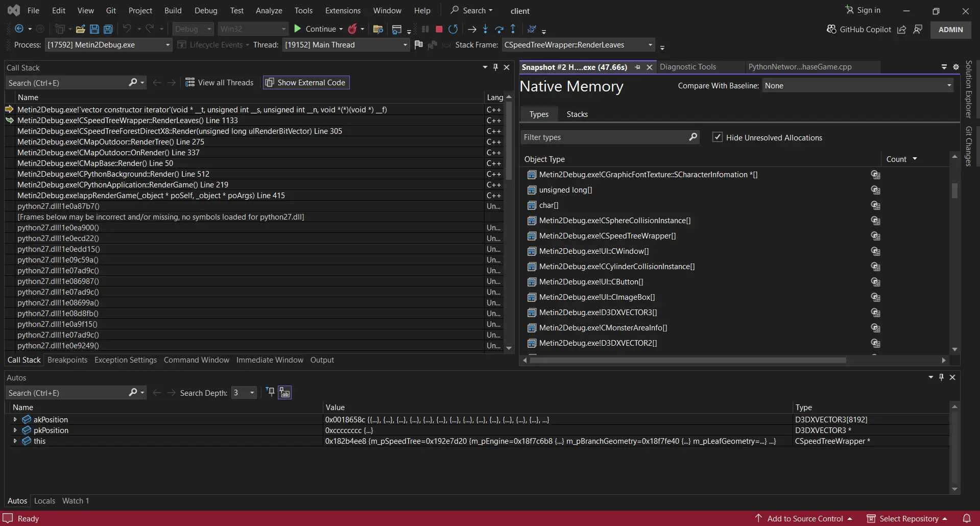Click the Step Over icon
Viewport: 980px width, 526px height.
[x=499, y=29]
